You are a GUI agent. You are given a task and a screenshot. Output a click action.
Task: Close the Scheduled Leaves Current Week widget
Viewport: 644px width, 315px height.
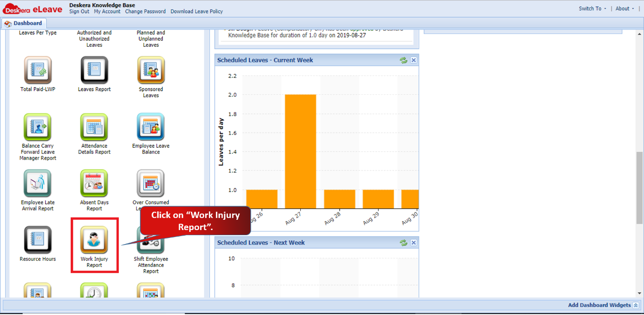point(414,60)
